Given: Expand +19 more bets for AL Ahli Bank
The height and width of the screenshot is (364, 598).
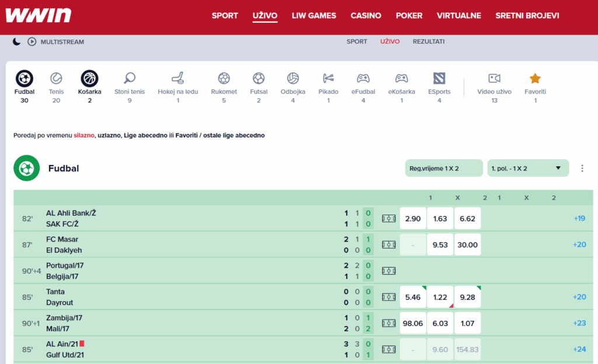Looking at the screenshot, I should (x=579, y=218).
